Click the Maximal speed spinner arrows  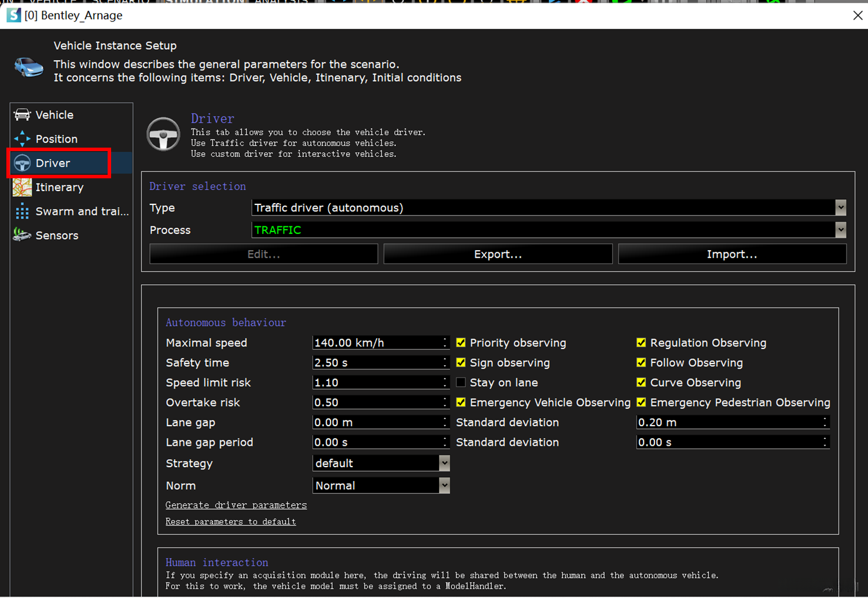tap(445, 343)
